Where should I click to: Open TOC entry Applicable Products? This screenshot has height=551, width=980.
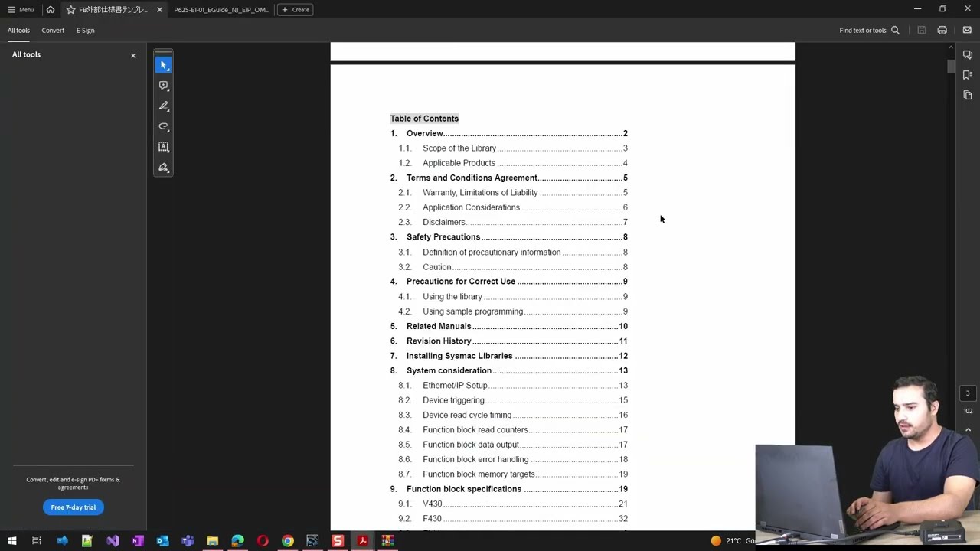point(512,163)
